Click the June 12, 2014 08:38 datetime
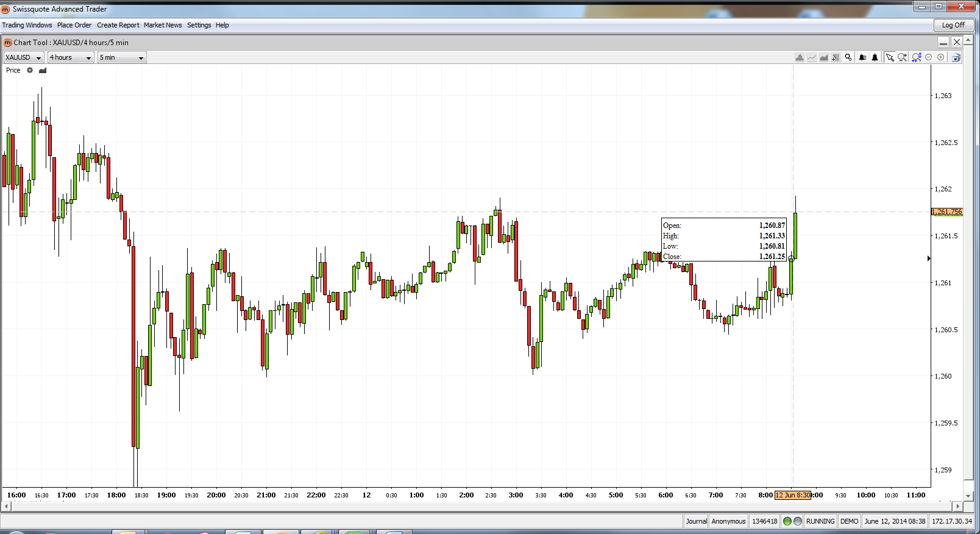 click(895, 521)
